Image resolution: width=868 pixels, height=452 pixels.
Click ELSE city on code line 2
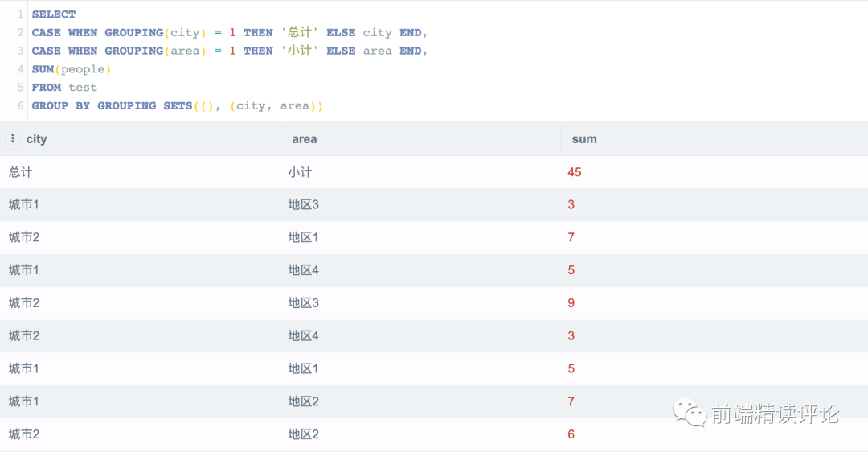tap(359, 33)
